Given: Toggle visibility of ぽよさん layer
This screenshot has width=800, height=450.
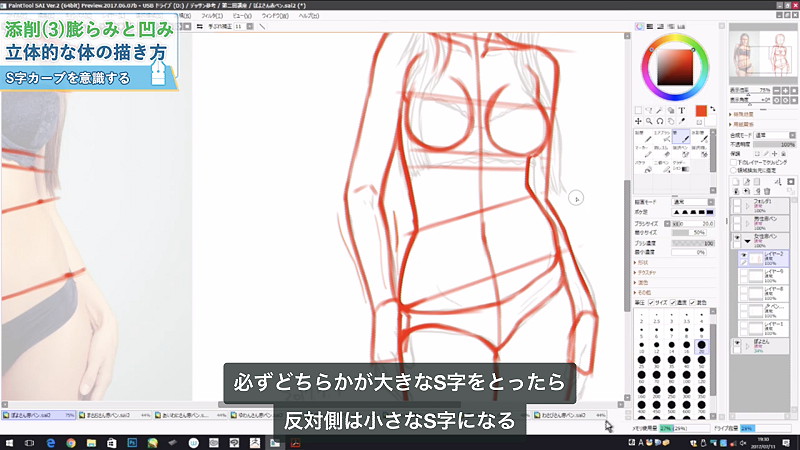Looking at the screenshot, I should [x=737, y=343].
